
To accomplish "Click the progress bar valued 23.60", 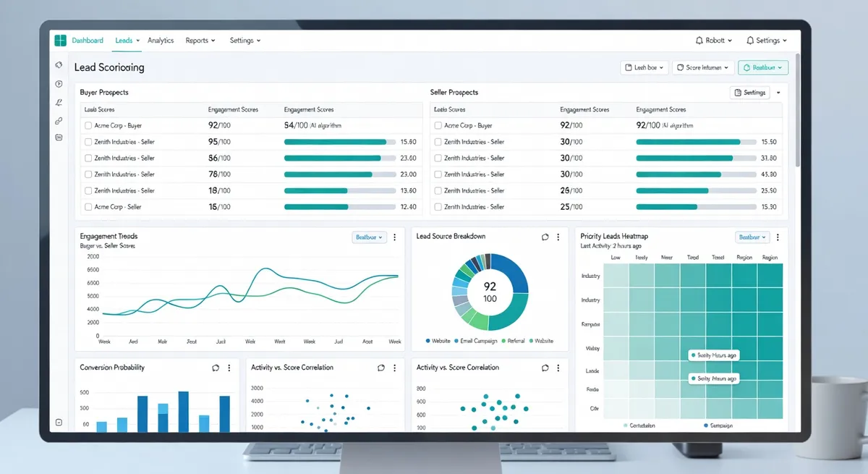I will [340, 158].
